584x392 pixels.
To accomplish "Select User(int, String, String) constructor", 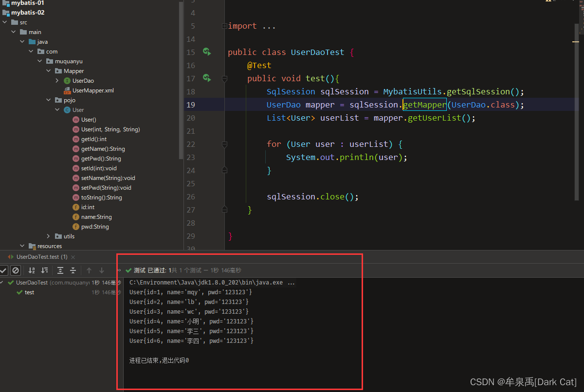I will tap(110, 129).
